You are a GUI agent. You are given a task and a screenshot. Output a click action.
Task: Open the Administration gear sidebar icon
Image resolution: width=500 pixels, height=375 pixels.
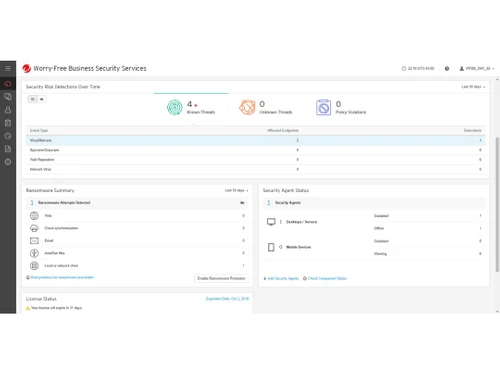click(8, 162)
